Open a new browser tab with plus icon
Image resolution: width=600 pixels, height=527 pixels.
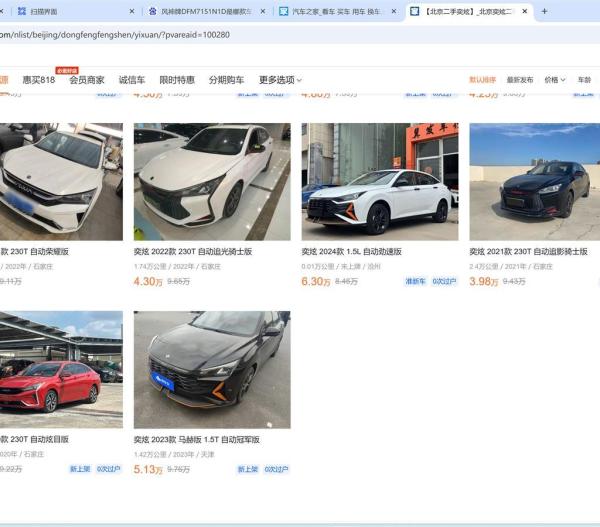[x=544, y=11]
